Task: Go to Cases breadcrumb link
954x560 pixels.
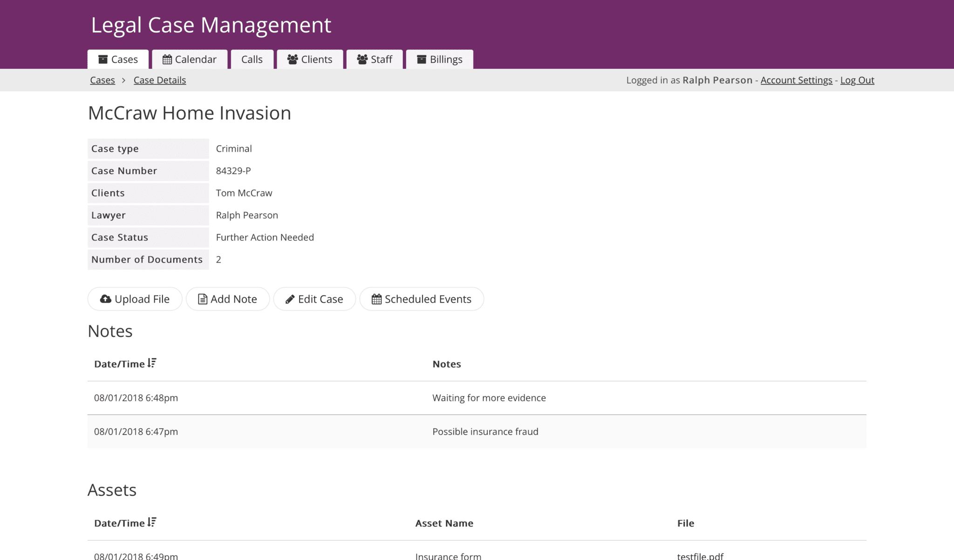Action: pyautogui.click(x=102, y=80)
